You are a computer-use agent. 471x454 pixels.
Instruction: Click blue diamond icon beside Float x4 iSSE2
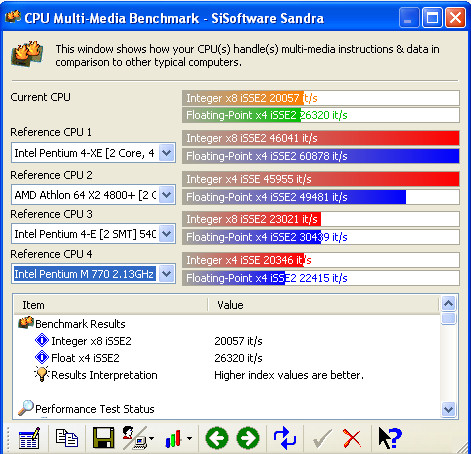tap(42, 358)
